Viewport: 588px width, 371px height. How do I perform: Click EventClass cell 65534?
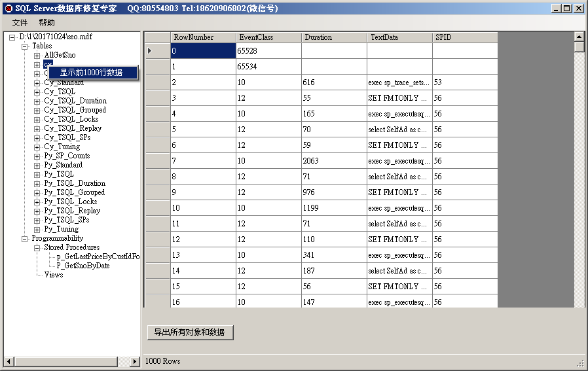(269, 67)
